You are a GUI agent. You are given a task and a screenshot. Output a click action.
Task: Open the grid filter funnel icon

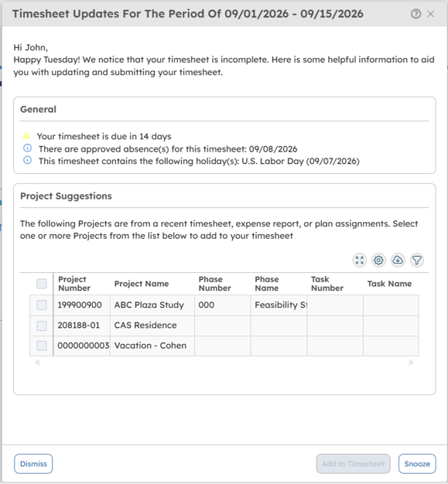point(417,261)
